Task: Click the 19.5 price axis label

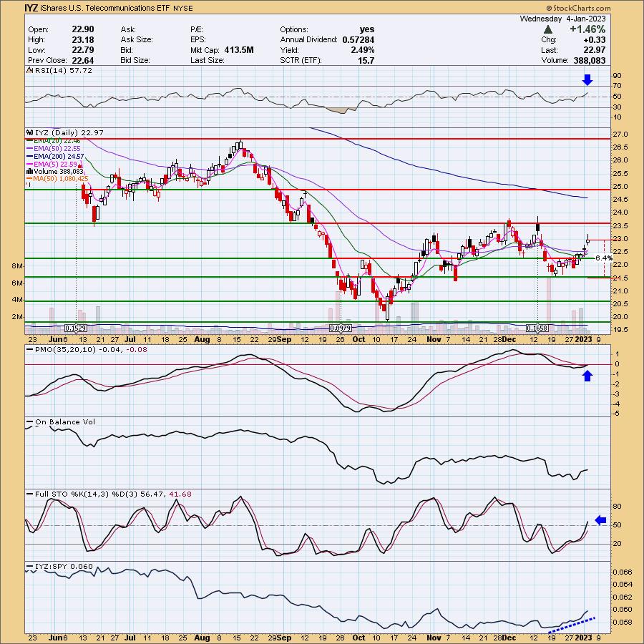Action: tap(620, 329)
